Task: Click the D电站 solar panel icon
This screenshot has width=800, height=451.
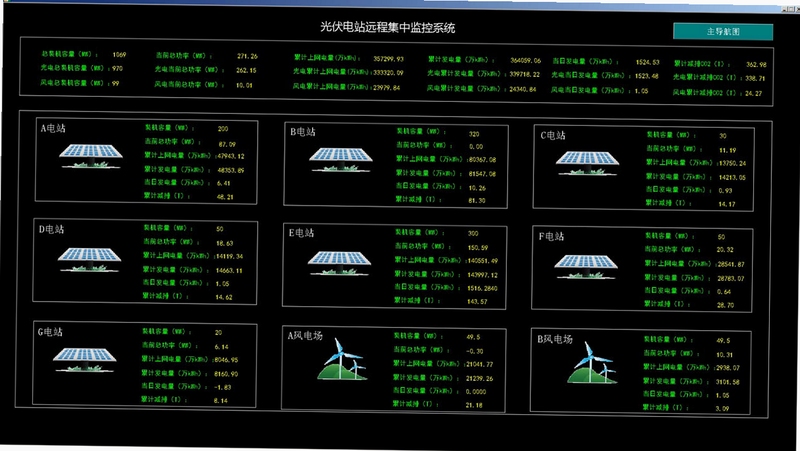Action: pyautogui.click(x=89, y=260)
